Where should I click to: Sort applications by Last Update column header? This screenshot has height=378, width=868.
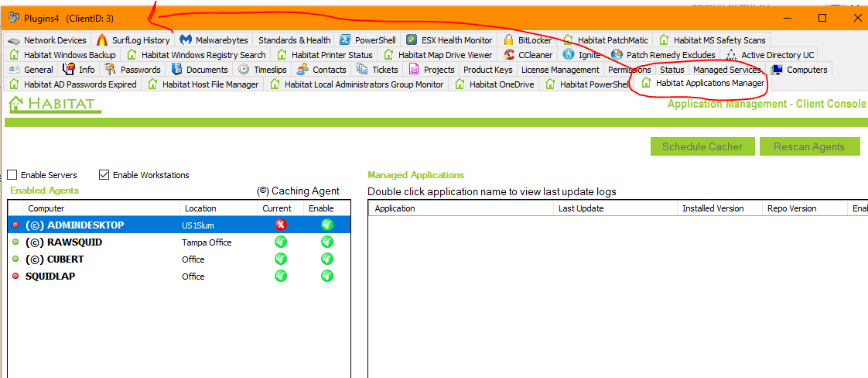point(580,208)
